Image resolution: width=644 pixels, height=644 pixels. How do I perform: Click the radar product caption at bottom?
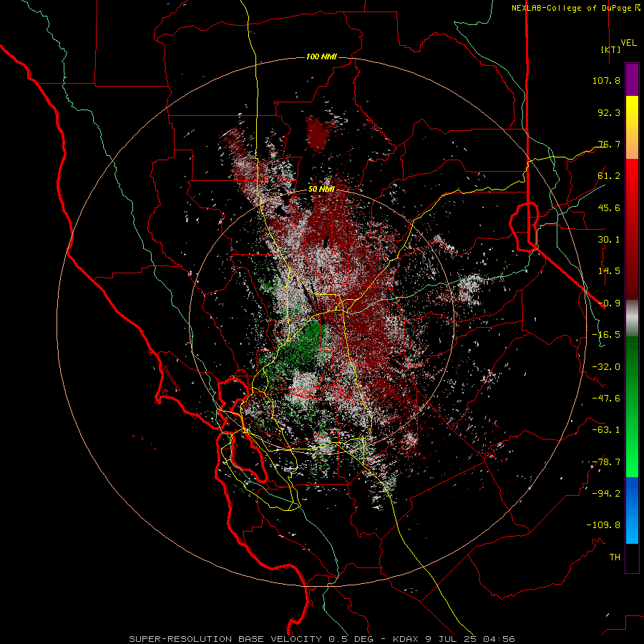click(x=322, y=639)
